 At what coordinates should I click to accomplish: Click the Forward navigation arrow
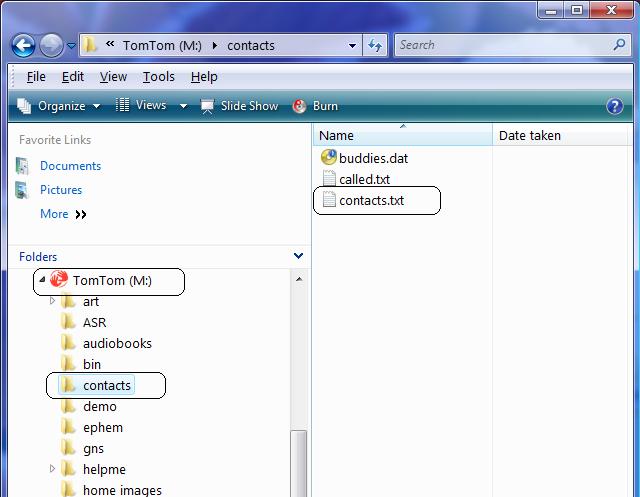pyautogui.click(x=51, y=45)
